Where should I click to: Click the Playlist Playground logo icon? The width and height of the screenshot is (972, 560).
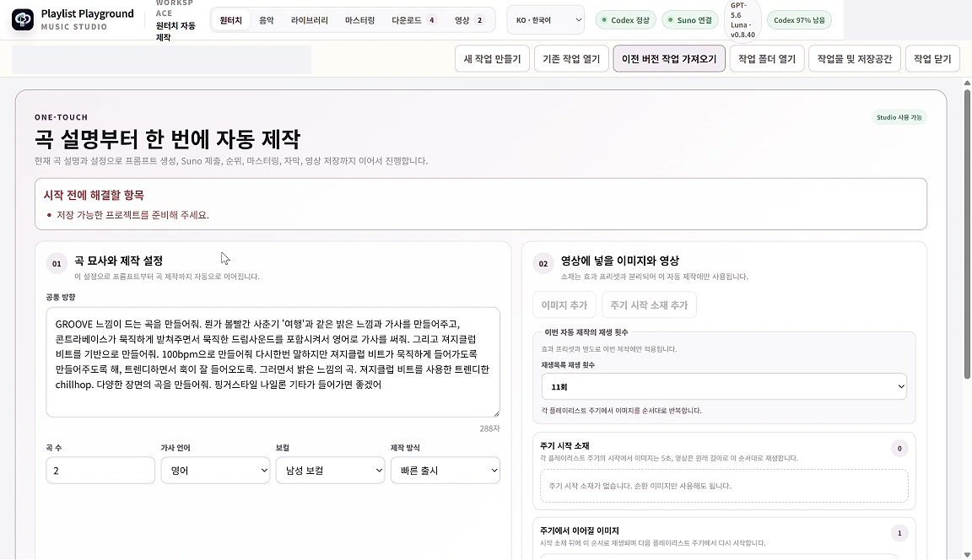click(23, 20)
